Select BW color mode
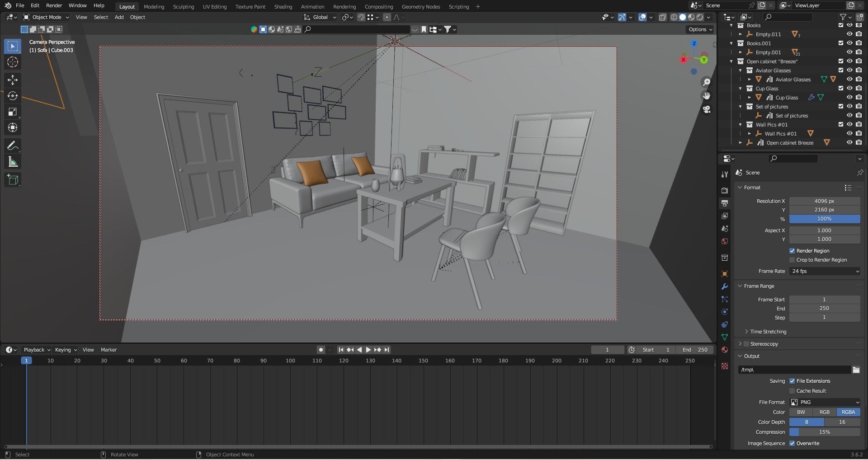 pos(801,412)
